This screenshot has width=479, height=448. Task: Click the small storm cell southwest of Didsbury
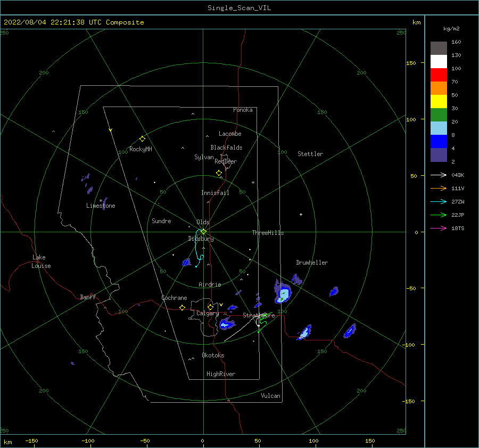(186, 263)
